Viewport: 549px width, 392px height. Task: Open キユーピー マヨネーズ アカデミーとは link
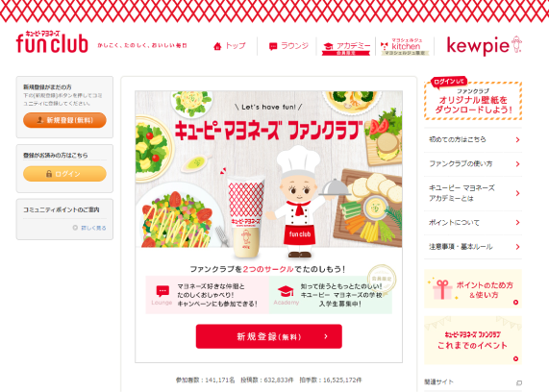[x=473, y=193]
